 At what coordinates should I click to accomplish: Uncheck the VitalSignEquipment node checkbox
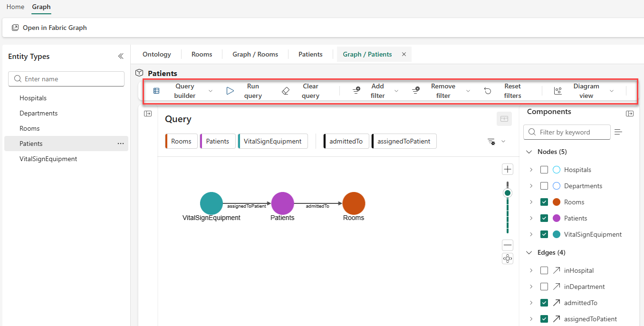tap(544, 234)
